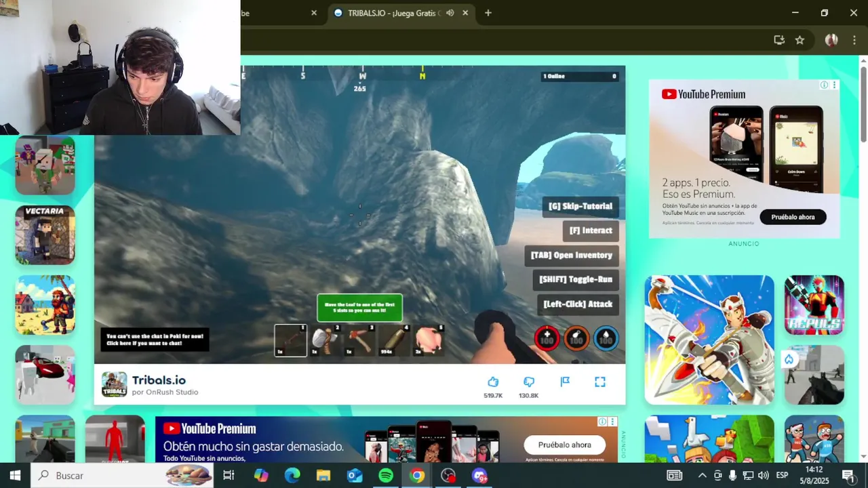
Task: Show hidden system tray icons
Action: tap(702, 476)
